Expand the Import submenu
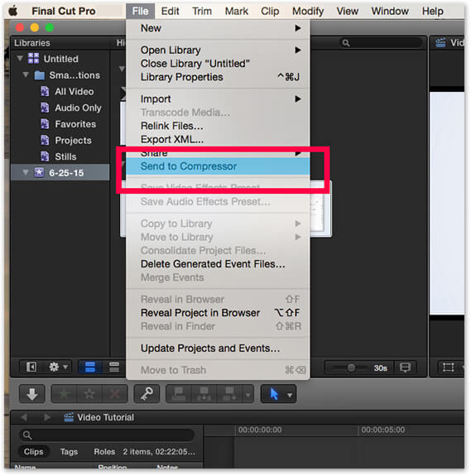The height and width of the screenshot is (476, 471). click(218, 99)
